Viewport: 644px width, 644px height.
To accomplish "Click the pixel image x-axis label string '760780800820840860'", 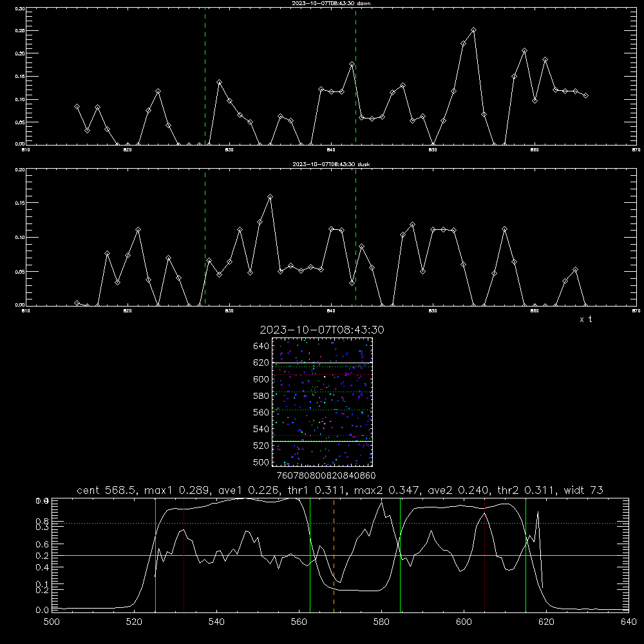I will (x=326, y=476).
